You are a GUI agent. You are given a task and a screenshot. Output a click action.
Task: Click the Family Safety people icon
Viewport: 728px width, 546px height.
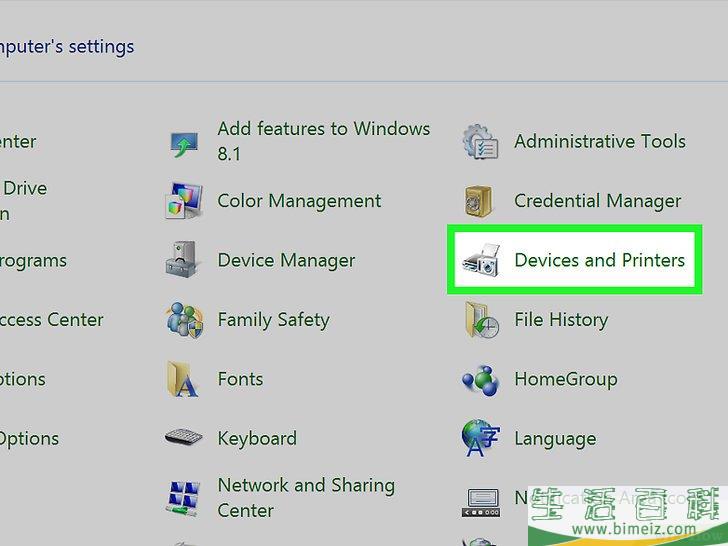[x=185, y=319]
